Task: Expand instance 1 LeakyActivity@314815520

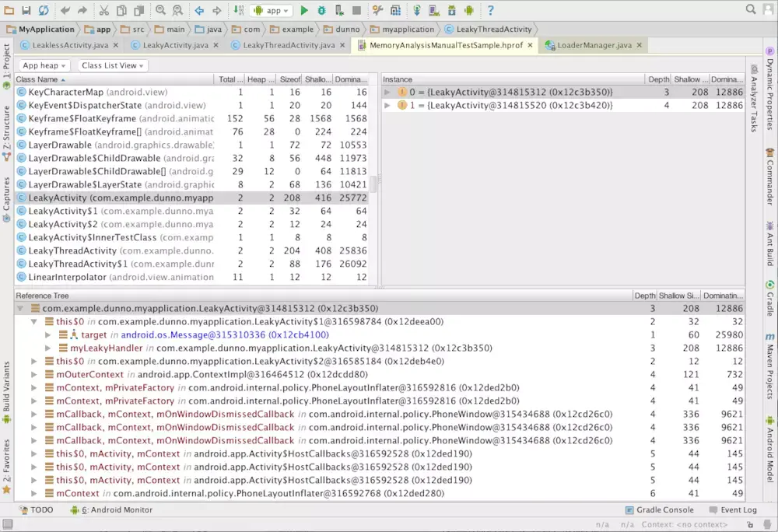Action: [x=387, y=105]
